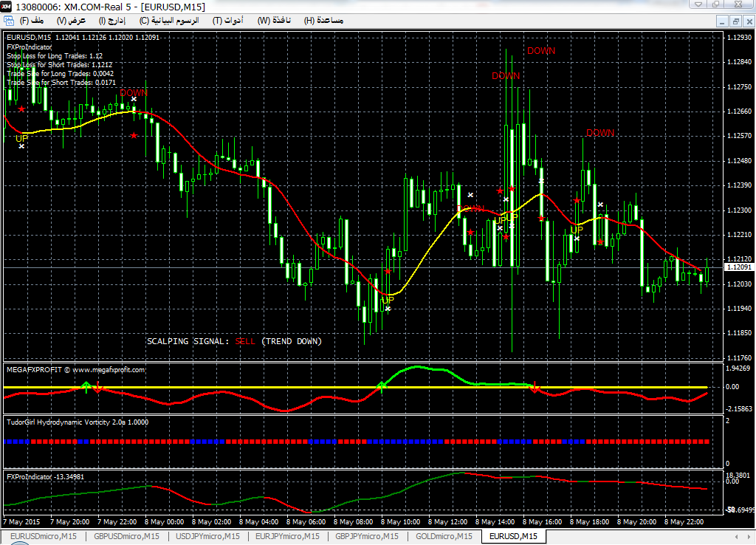Open the أدوات (Tools) menu
Screen dimensions: 756x545
click(228, 21)
